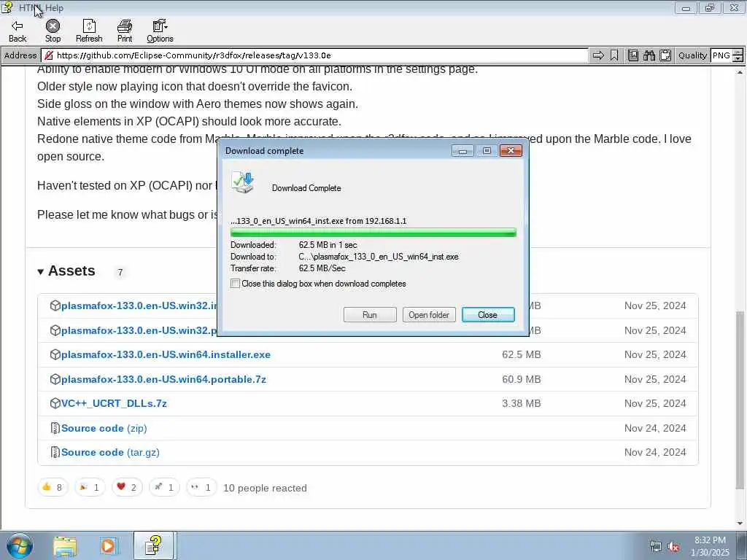Decrease Quality with the down stepper arrow
Screen dimensions: 747x560
click(x=738, y=59)
